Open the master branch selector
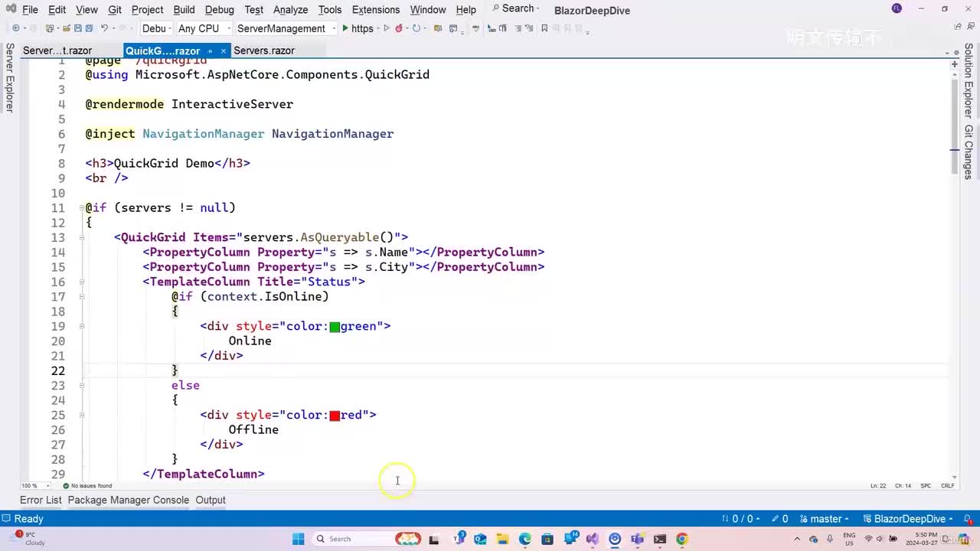980x551 pixels. tap(825, 519)
